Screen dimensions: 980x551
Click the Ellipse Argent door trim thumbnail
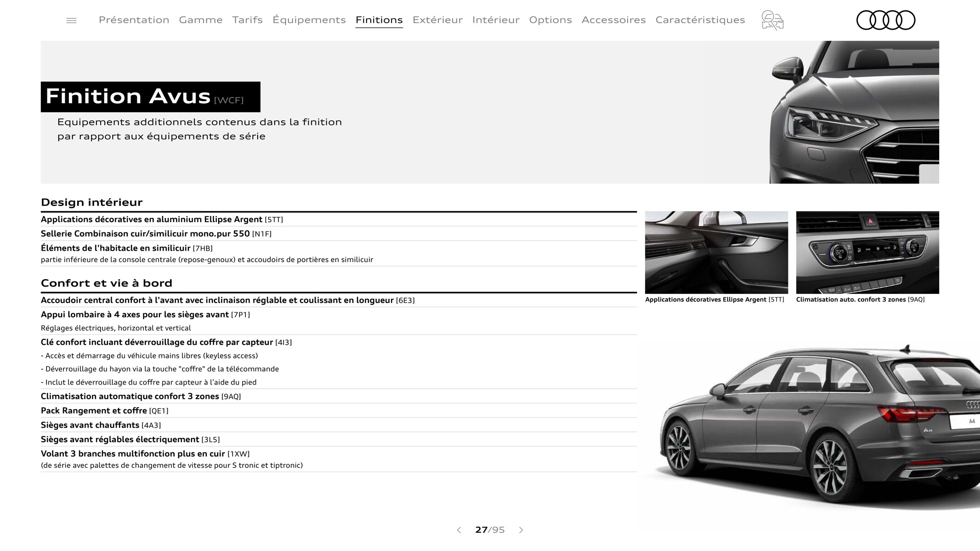pos(716,252)
